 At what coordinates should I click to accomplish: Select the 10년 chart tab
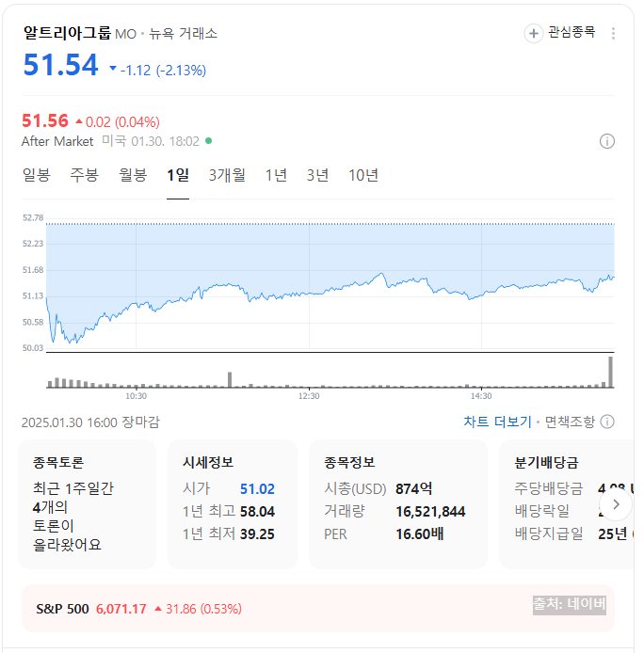pyautogui.click(x=363, y=175)
